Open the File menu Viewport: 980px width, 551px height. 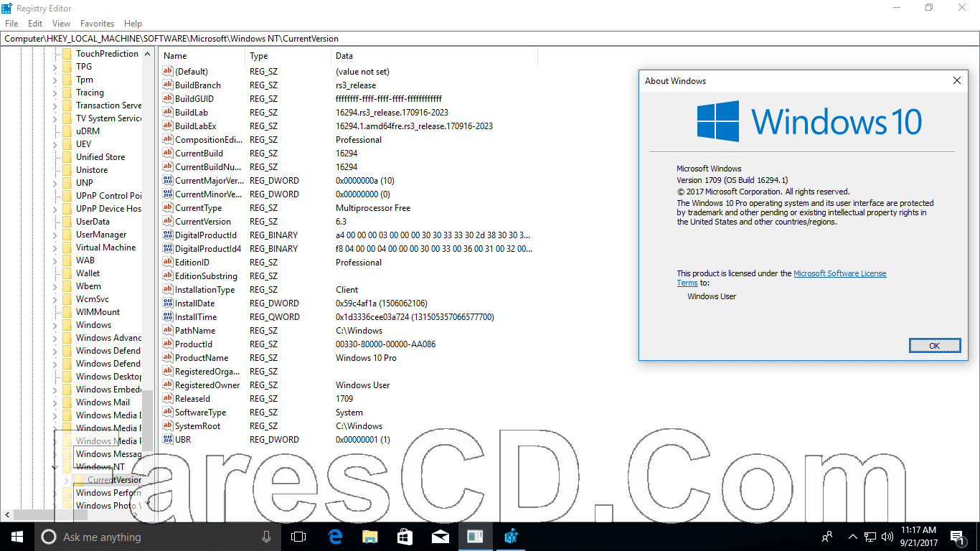[x=11, y=24]
